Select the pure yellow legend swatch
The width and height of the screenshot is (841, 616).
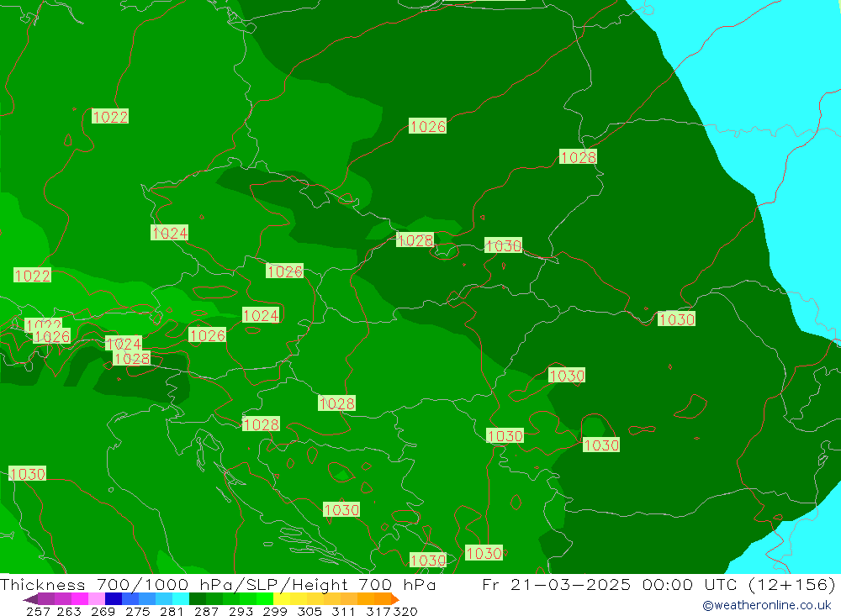282,599
